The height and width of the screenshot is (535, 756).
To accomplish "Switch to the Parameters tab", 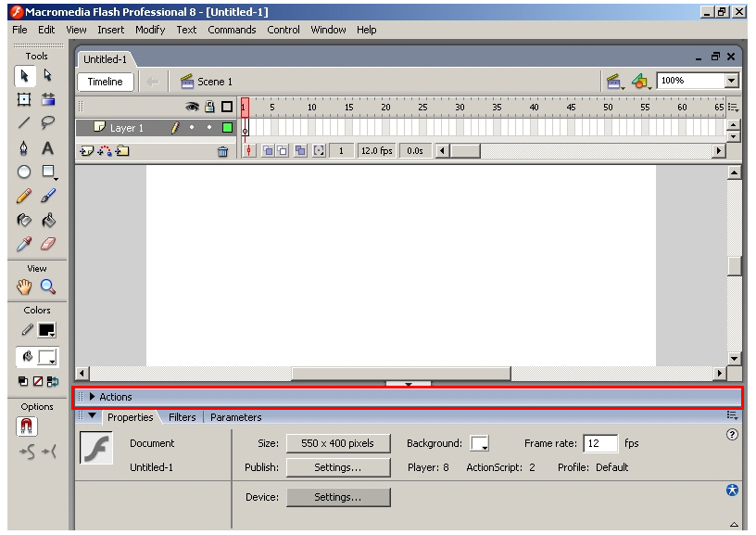I will [x=235, y=417].
